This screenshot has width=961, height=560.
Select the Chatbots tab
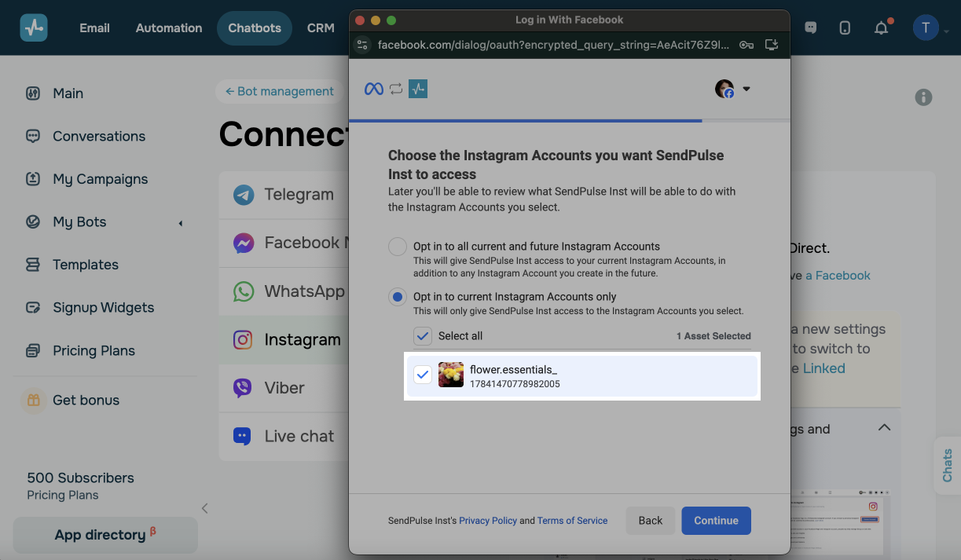tap(255, 27)
